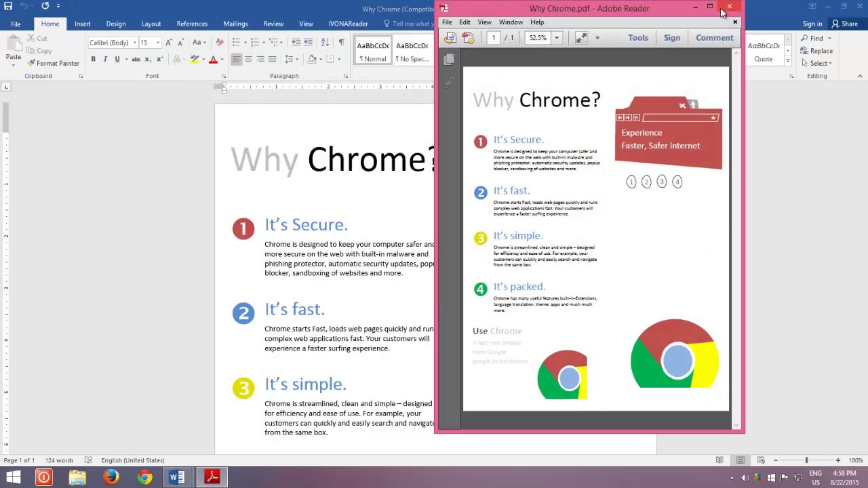Click Replace in Word's Editing group
868x488 pixels.
816,51
